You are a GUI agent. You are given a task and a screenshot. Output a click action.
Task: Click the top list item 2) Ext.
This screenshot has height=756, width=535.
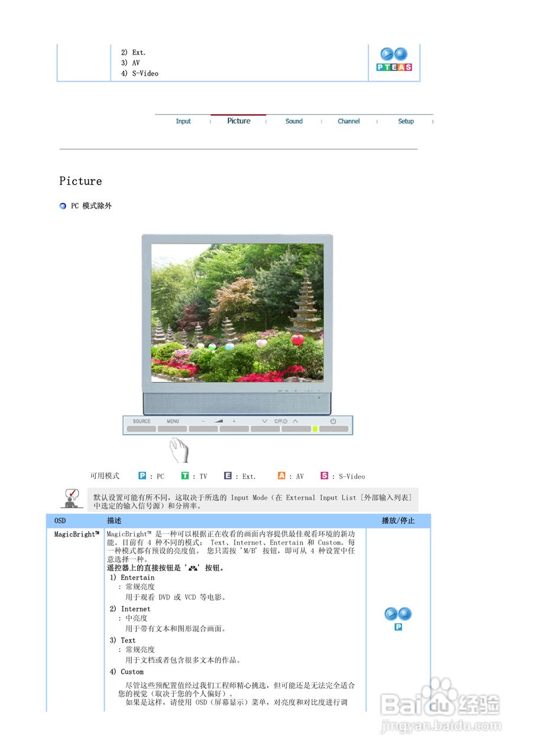click(x=133, y=53)
